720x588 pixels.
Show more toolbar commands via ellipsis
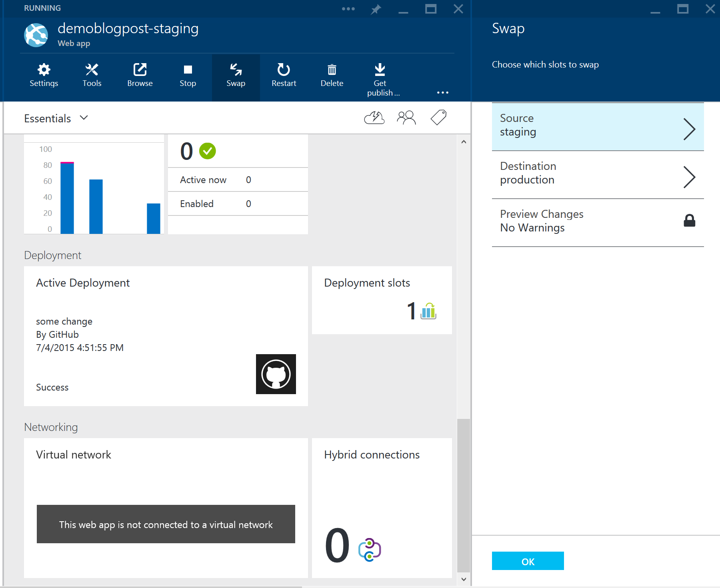click(x=442, y=93)
